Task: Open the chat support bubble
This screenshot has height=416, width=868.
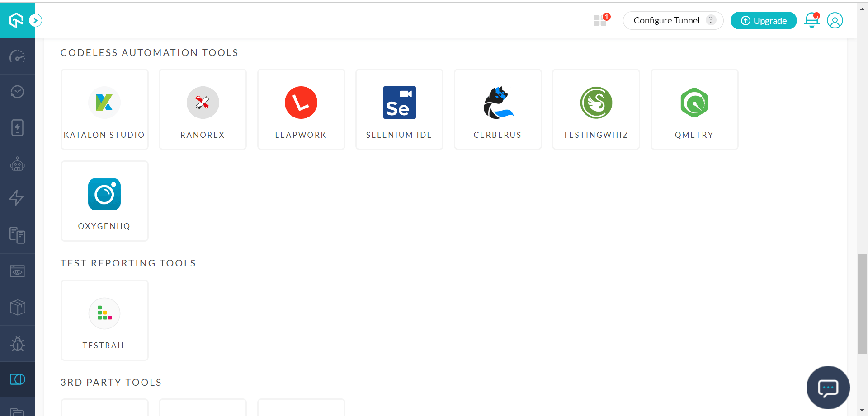Action: pos(828,388)
